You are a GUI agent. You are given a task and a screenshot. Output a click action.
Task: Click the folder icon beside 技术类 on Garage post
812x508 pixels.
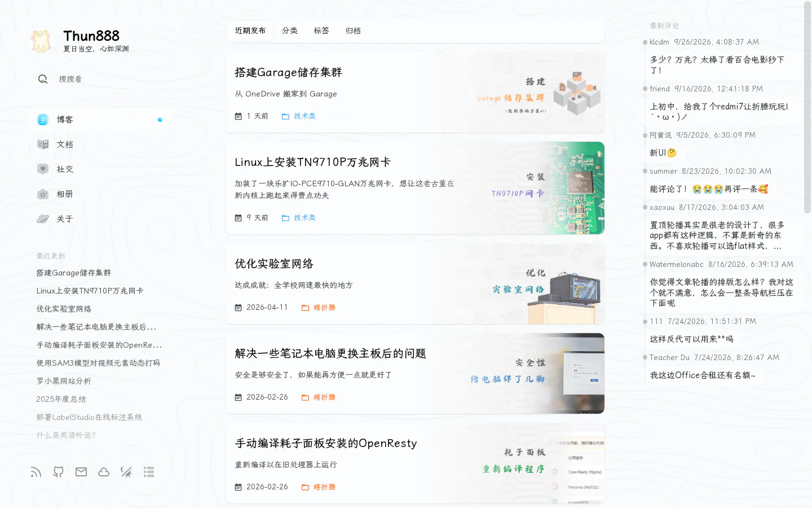[x=285, y=116]
